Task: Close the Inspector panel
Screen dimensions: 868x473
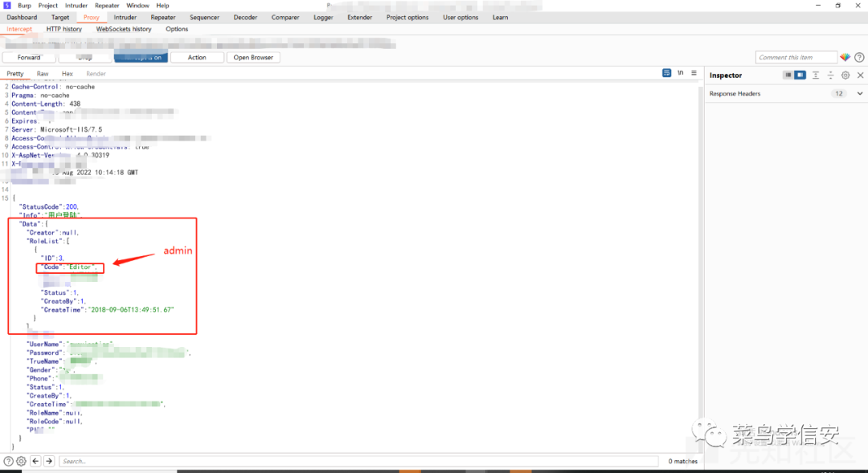Action: 860,75
